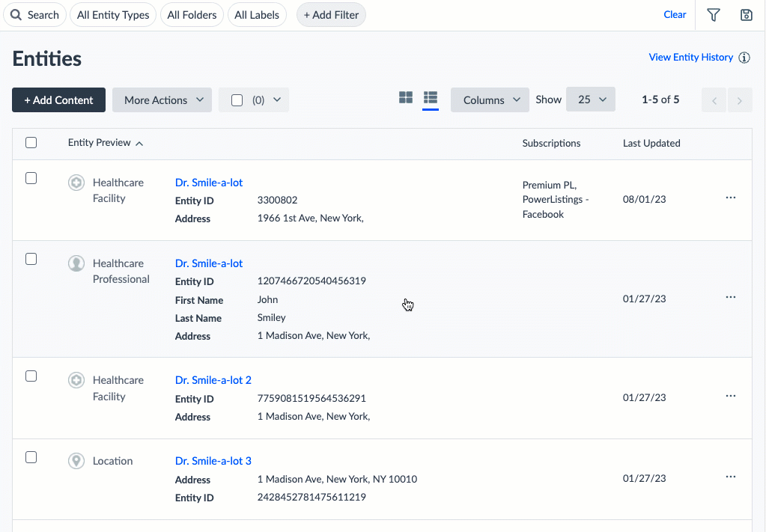Switch to grid view icon
This screenshot has width=766, height=532.
406,97
